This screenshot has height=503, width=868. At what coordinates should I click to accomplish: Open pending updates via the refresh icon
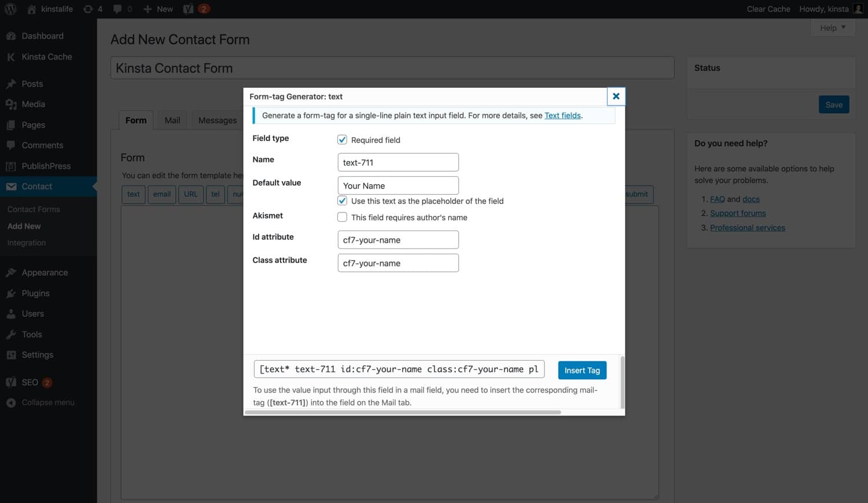click(88, 9)
